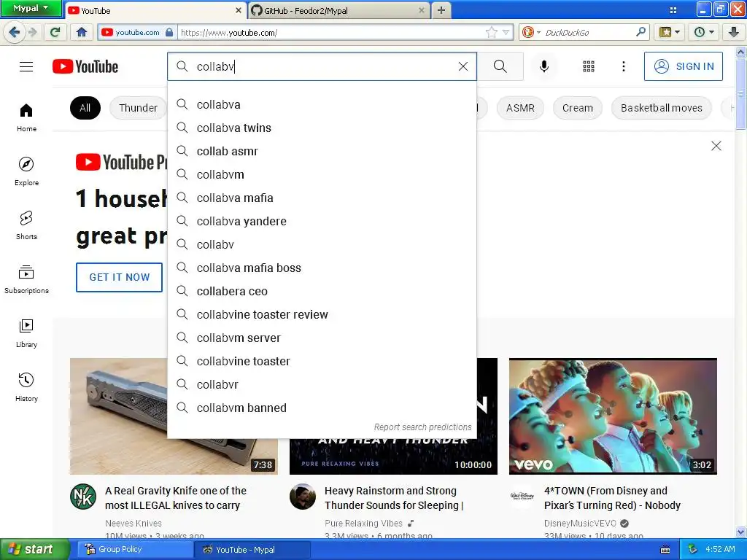This screenshot has width=747, height=560.
Task: Choose the 'collabva twins' suggestion
Action: pos(322,128)
